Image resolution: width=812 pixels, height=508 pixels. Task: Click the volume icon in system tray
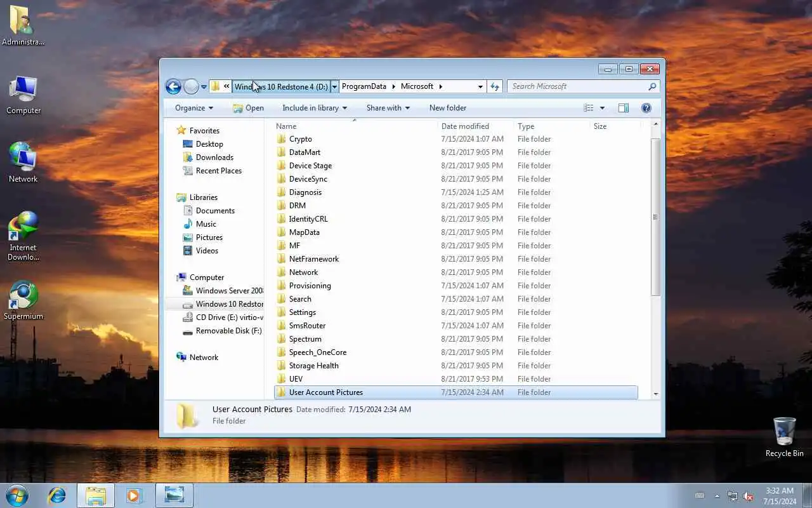[x=748, y=496]
